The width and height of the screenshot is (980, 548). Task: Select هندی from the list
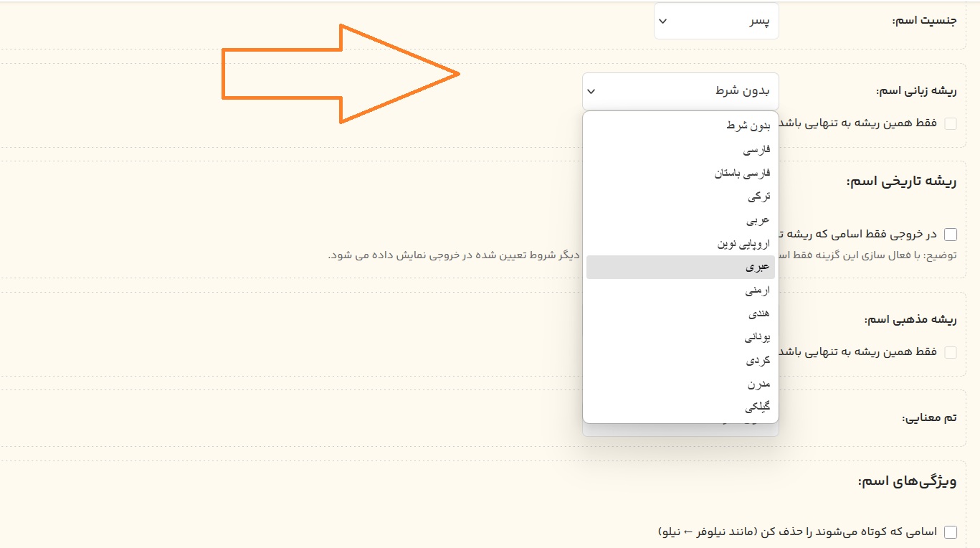pos(680,314)
